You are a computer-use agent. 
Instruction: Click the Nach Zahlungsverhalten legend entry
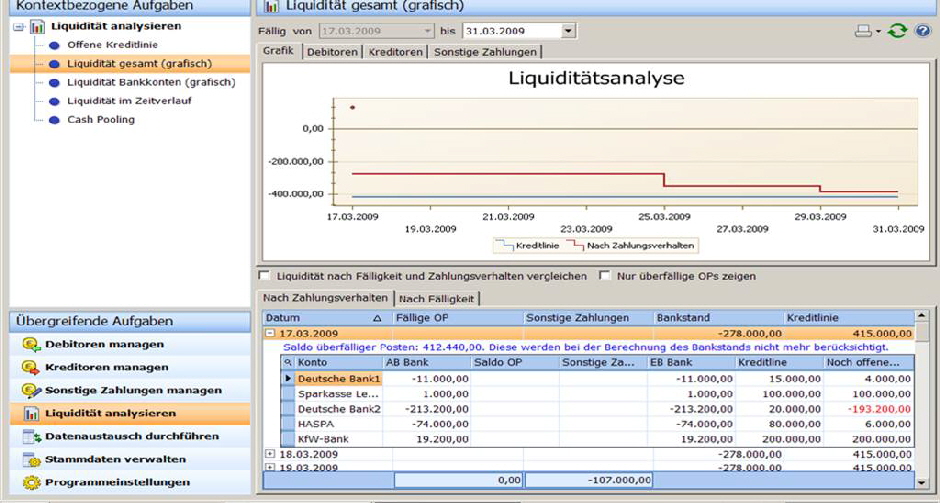pyautogui.click(x=631, y=245)
